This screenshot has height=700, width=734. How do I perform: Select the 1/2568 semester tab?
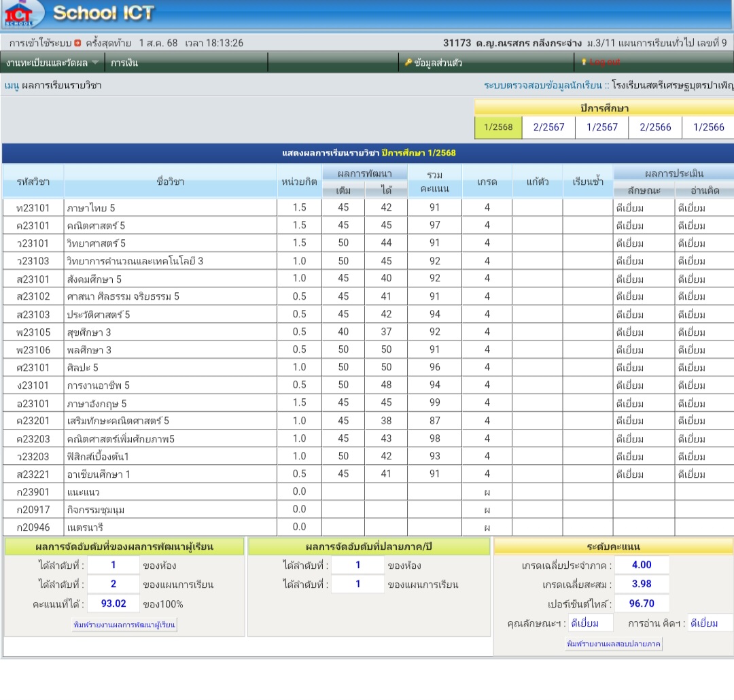tap(498, 127)
